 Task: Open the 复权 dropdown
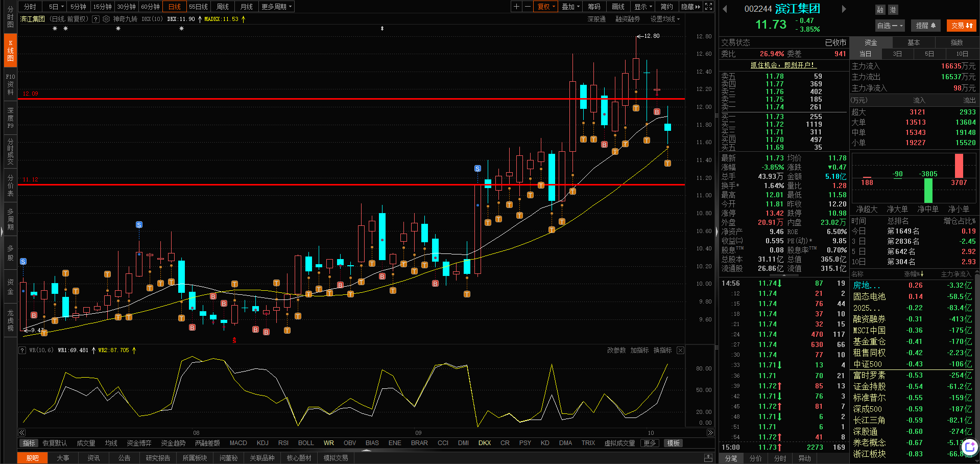coord(546,7)
